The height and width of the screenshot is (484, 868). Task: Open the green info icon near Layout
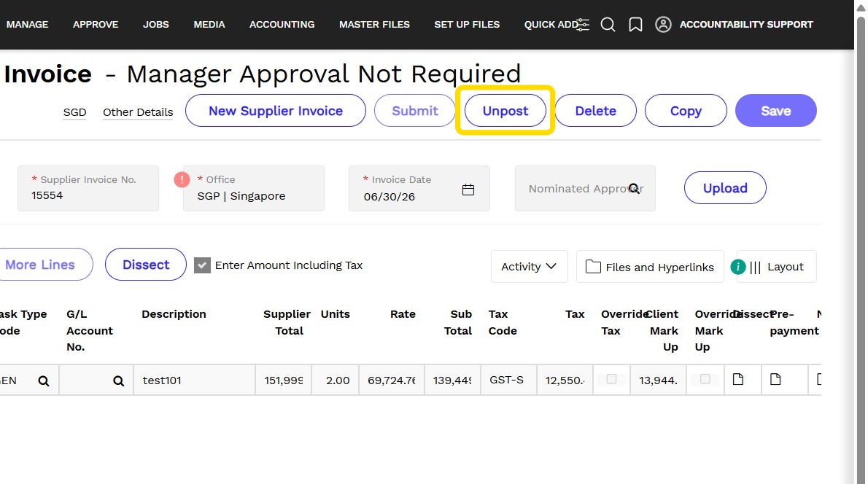(x=738, y=267)
